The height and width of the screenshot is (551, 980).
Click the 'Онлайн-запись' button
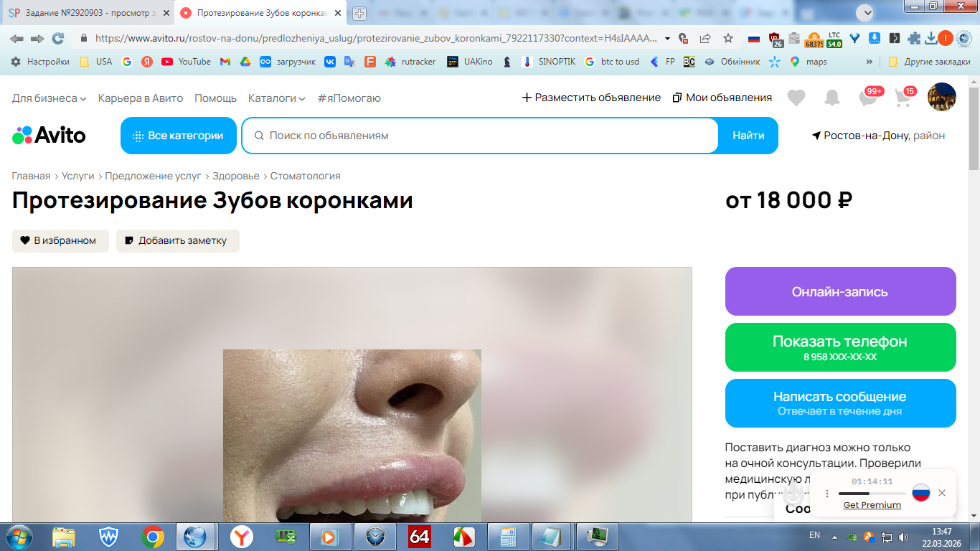coord(841,291)
